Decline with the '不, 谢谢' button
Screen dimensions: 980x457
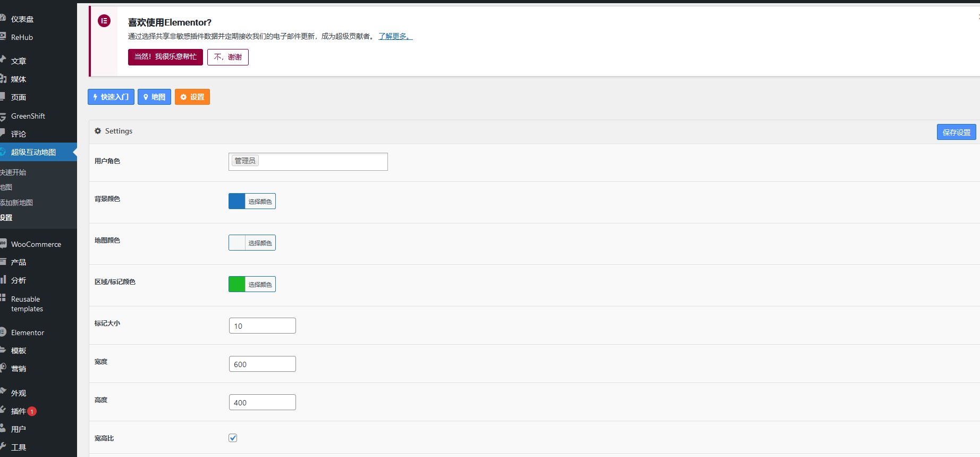[227, 57]
